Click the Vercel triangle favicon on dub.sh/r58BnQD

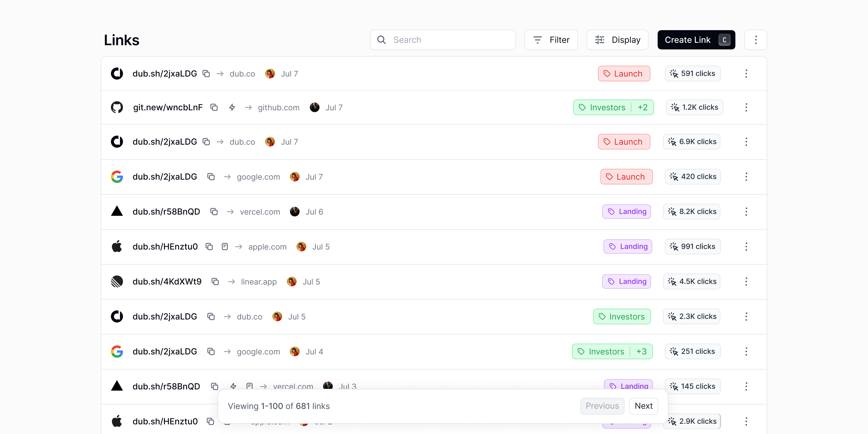click(117, 211)
